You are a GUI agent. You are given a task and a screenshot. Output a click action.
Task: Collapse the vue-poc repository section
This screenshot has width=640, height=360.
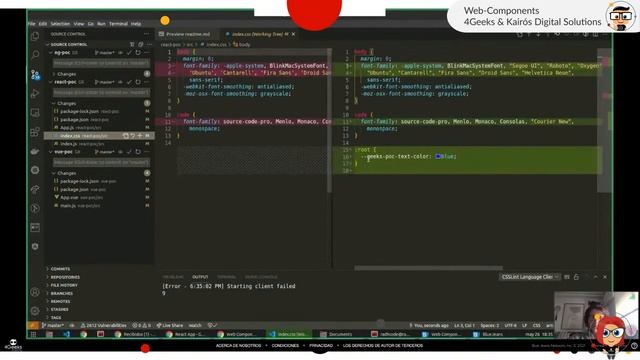pos(51,152)
